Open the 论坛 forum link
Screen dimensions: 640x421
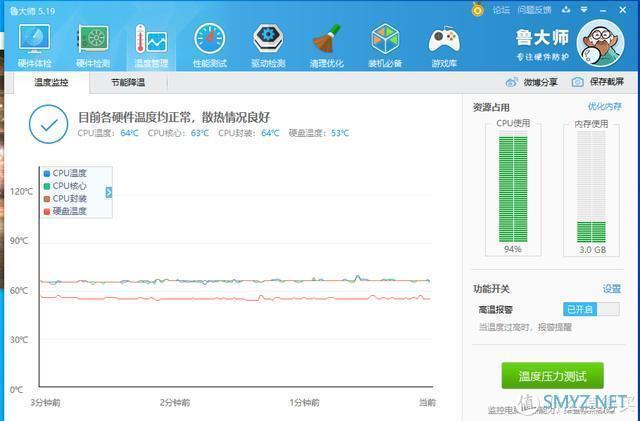pos(501,10)
